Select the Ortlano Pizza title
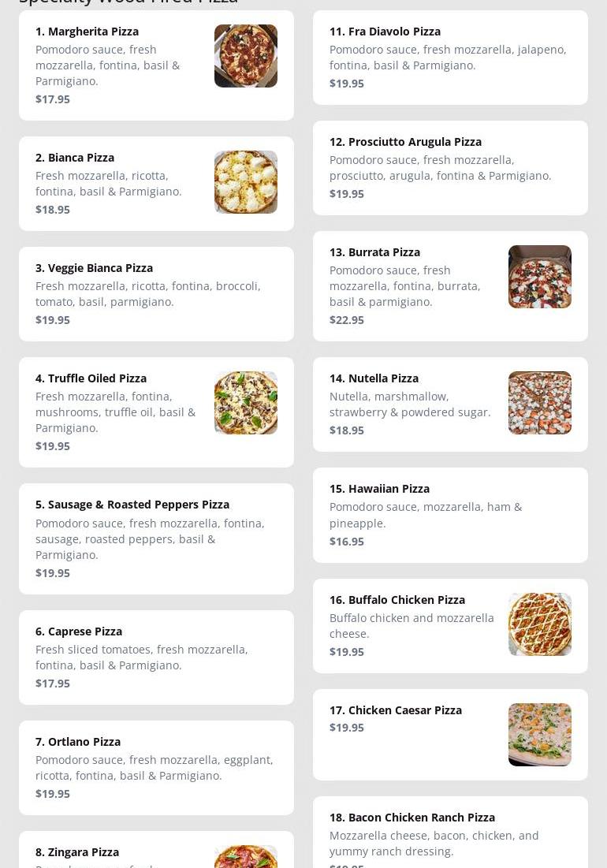This screenshot has width=607, height=868. click(x=78, y=742)
